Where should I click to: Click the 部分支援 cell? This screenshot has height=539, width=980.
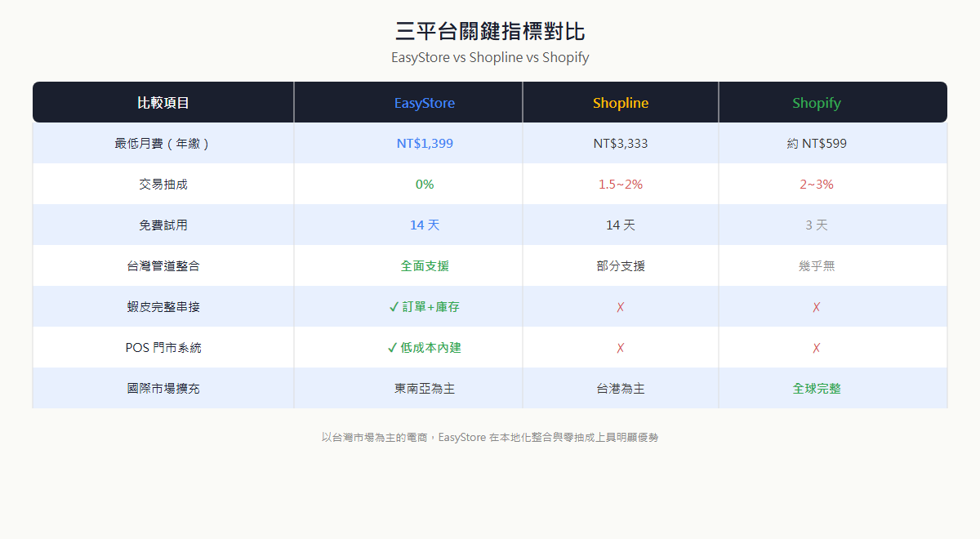point(621,266)
